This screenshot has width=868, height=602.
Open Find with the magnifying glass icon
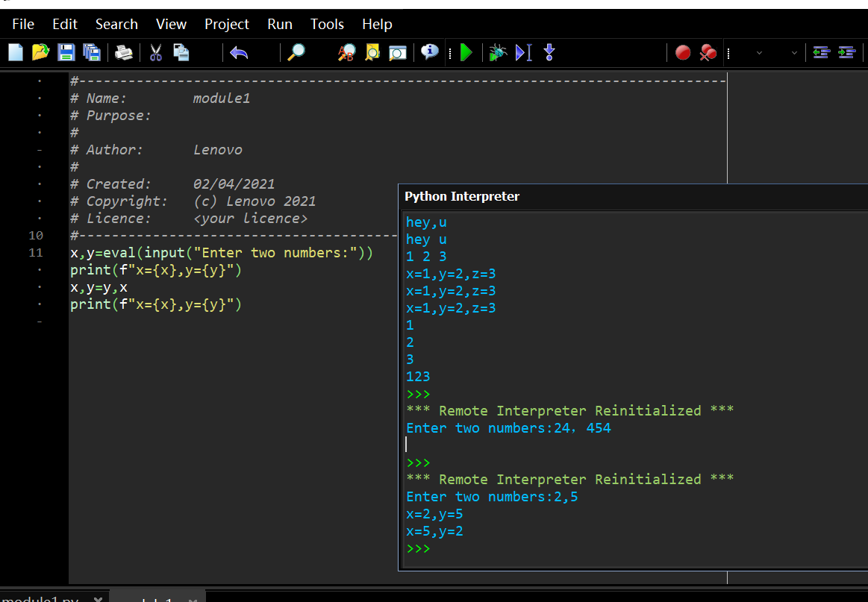[296, 52]
